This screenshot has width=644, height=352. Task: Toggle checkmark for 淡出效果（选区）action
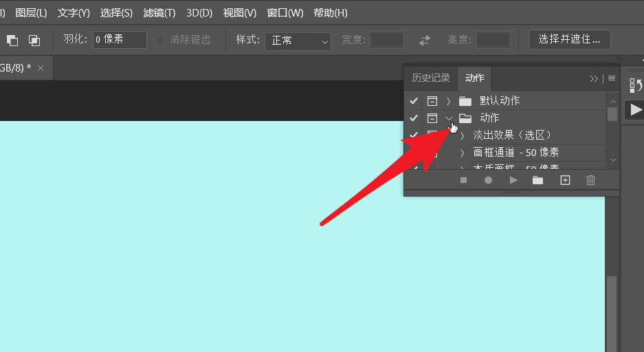tap(414, 135)
